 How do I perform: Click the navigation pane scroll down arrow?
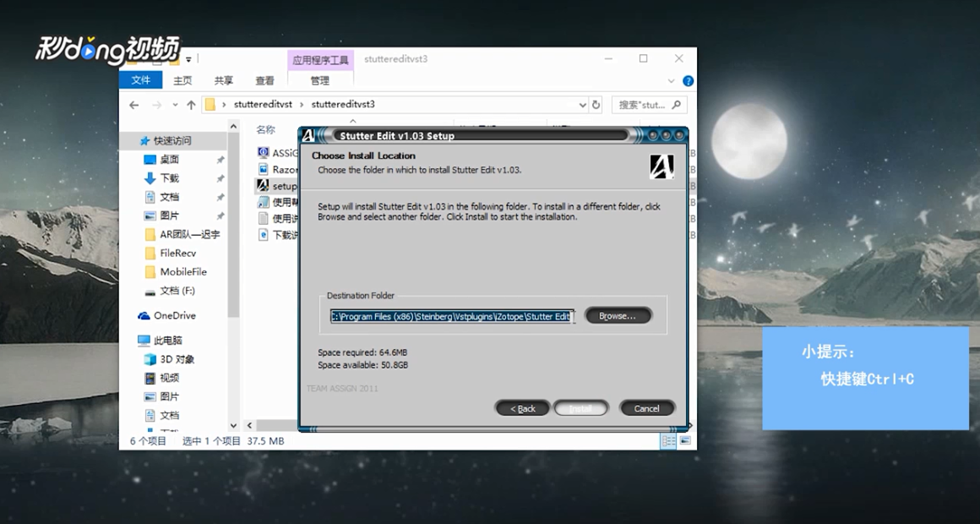233,425
